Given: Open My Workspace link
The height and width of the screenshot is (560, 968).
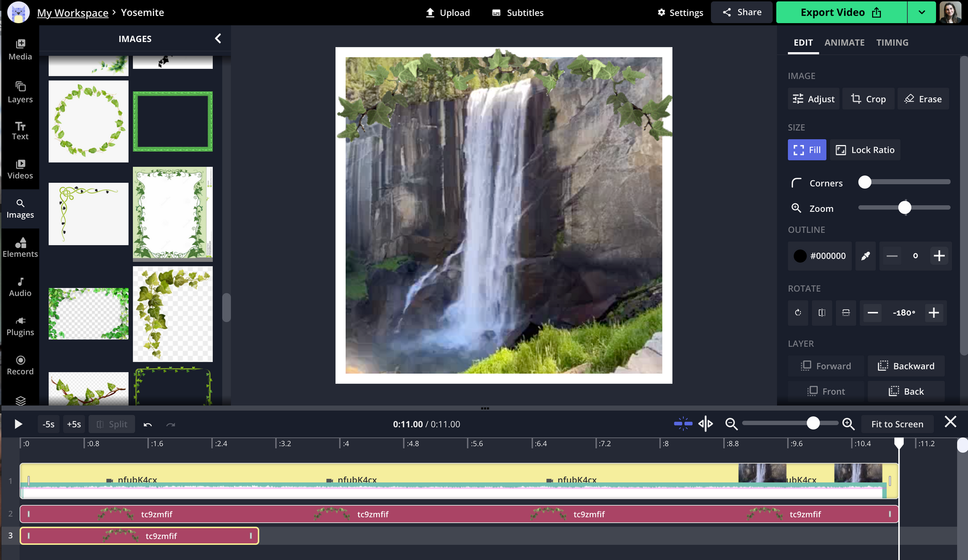Looking at the screenshot, I should [x=73, y=13].
